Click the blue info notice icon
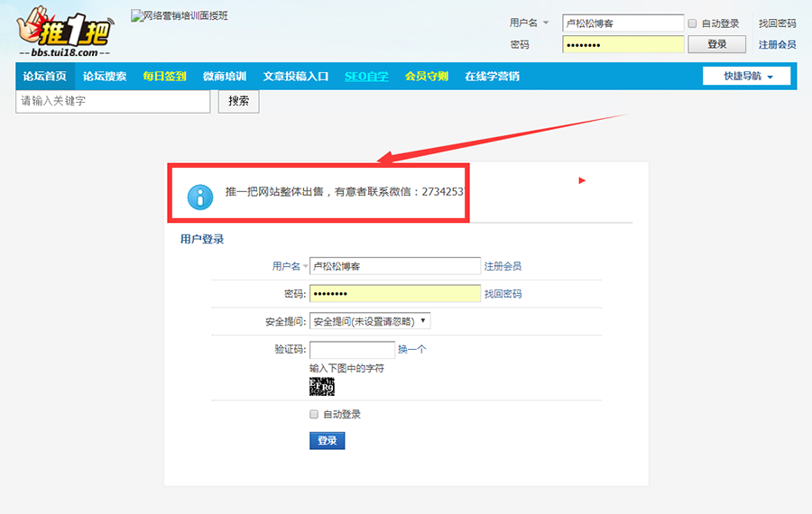 [199, 197]
